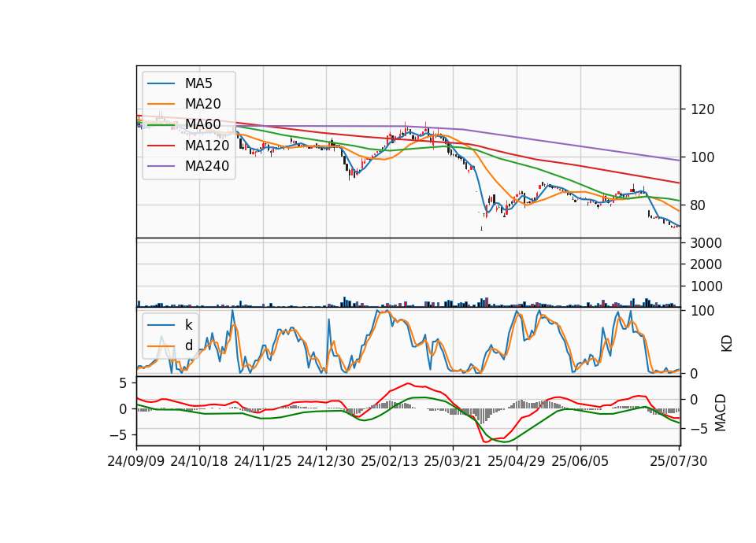Click the 5 label on left MACD axis
Viewport: 756px width, 543px height.
123,383
